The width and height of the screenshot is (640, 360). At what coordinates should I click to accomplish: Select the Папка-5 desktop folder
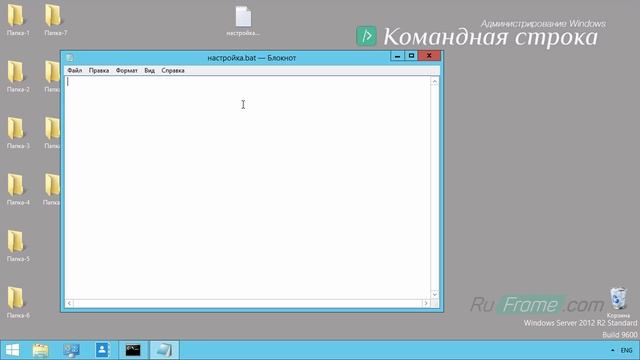(x=18, y=245)
